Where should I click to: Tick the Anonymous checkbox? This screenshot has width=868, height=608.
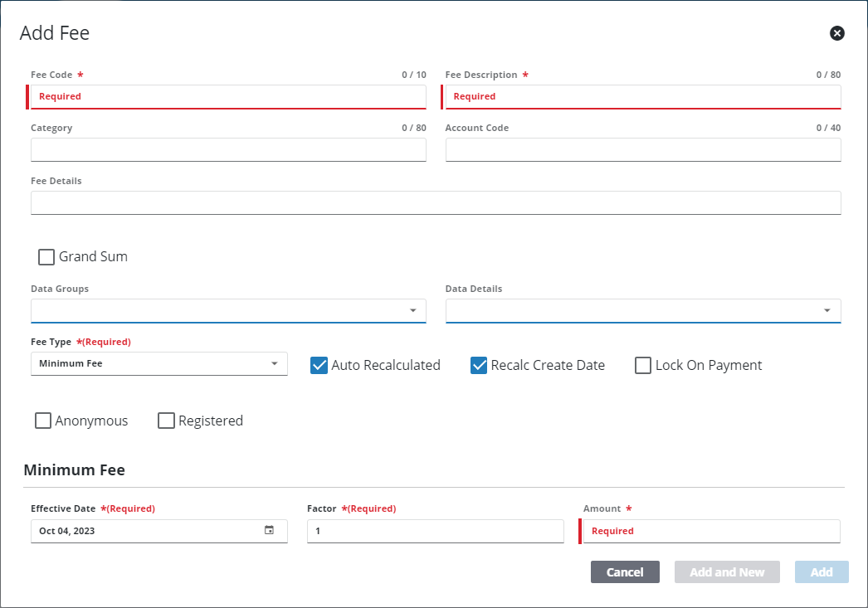(x=43, y=421)
